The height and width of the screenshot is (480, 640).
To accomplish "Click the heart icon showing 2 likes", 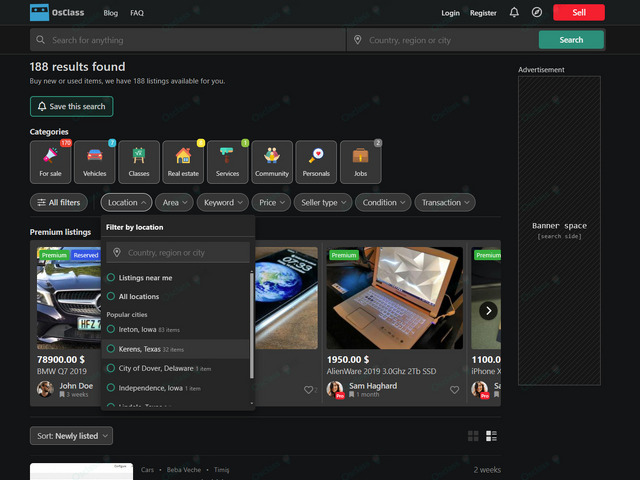I will point(308,390).
